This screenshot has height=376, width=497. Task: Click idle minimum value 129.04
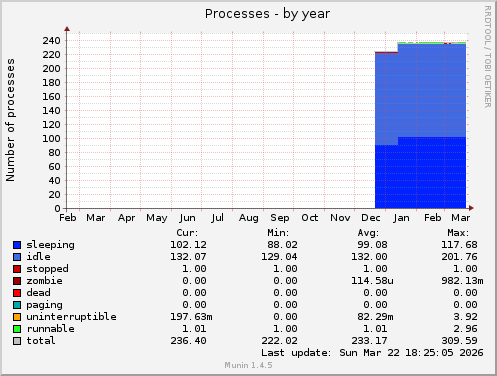(279, 257)
